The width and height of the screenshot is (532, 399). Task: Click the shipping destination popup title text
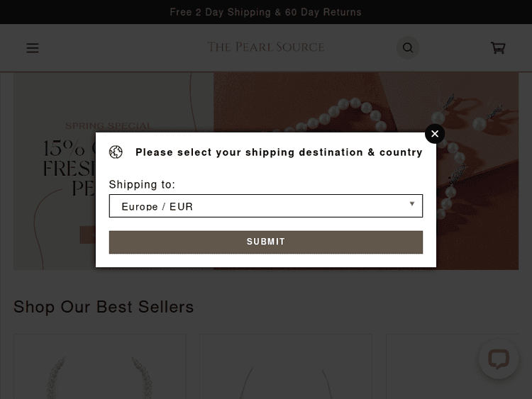(x=279, y=152)
